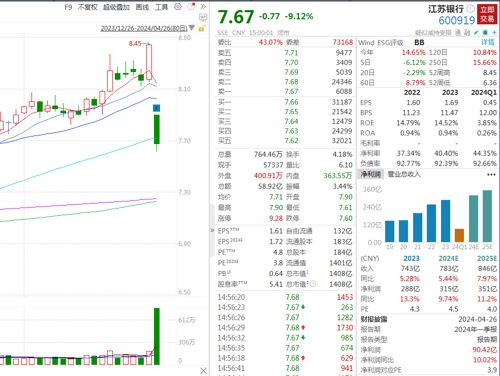Expand the three-dots menu of profit chart
The width and height of the screenshot is (500, 376).
point(491,175)
